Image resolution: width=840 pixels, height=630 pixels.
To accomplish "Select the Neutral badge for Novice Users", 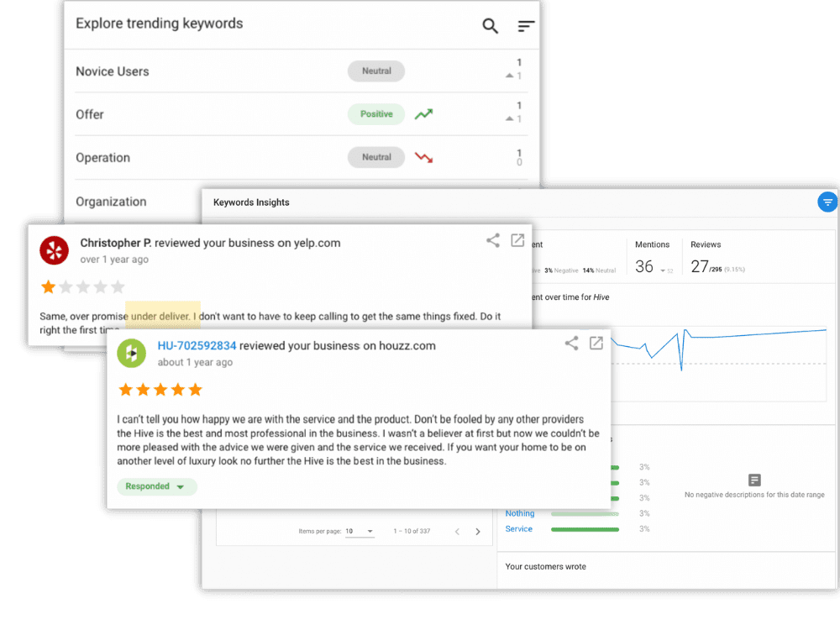I will pos(375,71).
